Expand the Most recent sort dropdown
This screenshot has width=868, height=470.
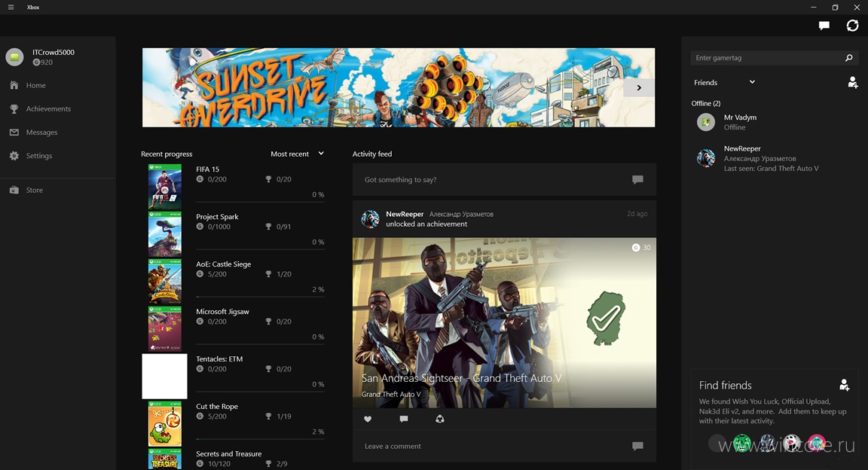point(298,154)
